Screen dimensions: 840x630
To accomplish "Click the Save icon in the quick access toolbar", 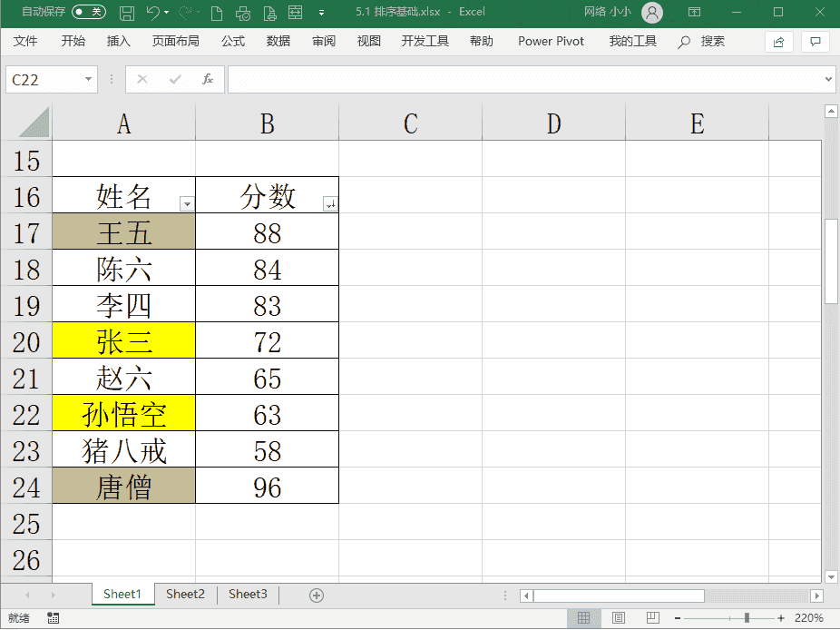I will click(x=127, y=13).
